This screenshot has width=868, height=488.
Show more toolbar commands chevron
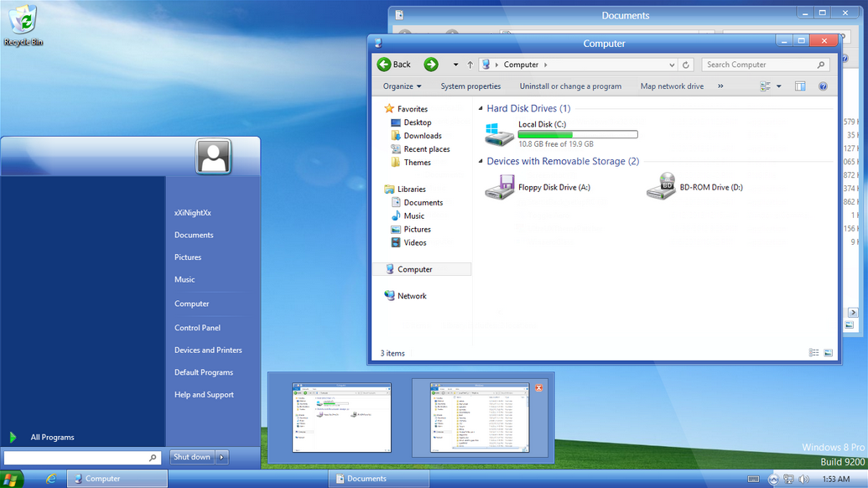[720, 86]
